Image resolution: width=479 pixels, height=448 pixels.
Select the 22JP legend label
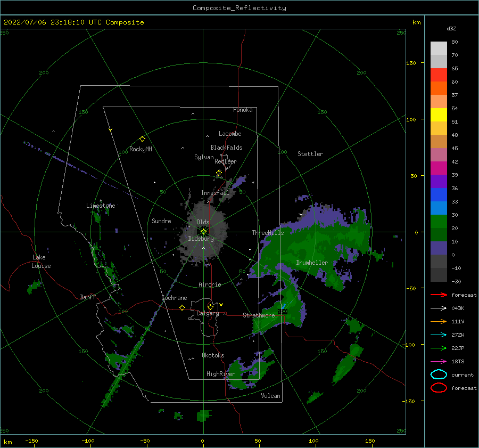(458, 348)
